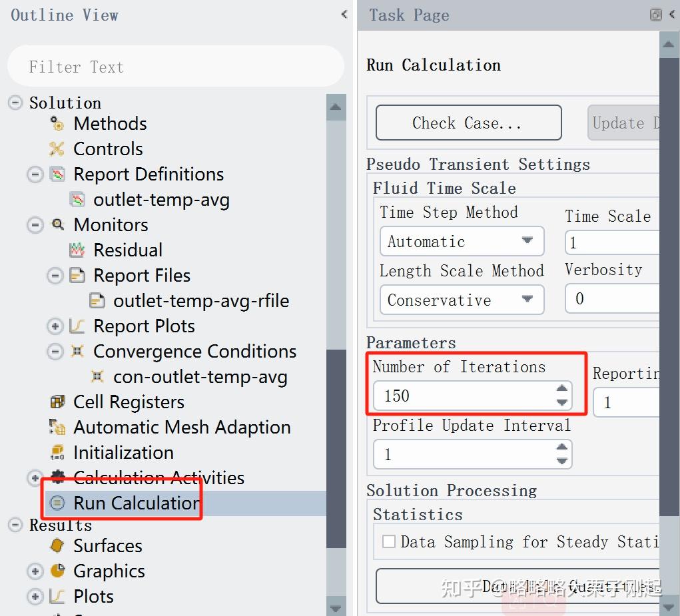Click the outlet-temp-avg report definition icon

[77, 200]
